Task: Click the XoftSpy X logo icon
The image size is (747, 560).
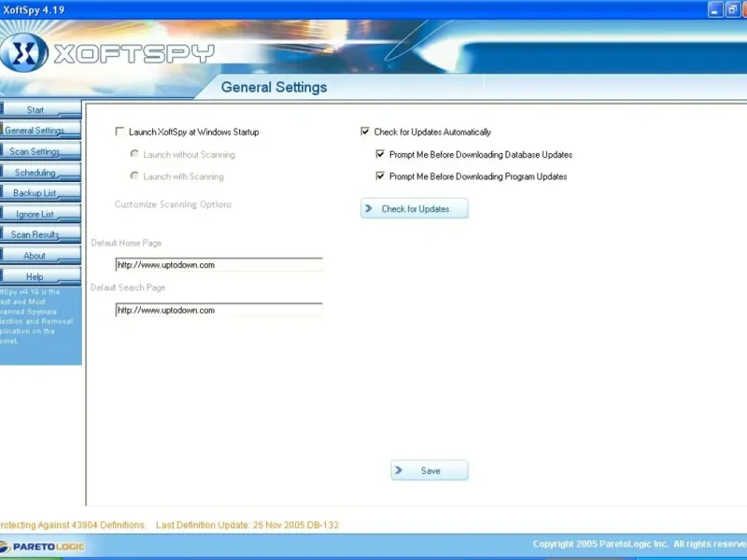Action: click(x=23, y=53)
